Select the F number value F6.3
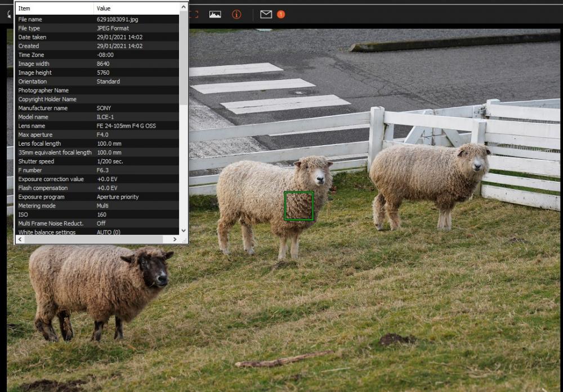 tap(102, 170)
